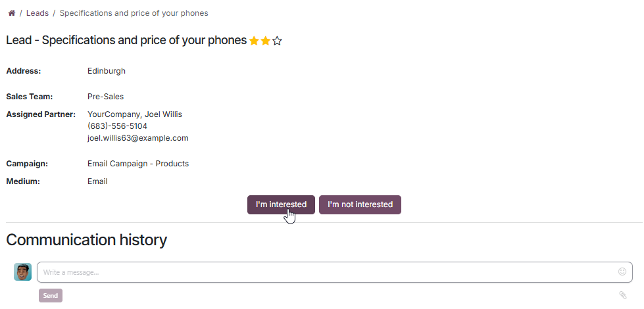
Task: Focus the "Write a message..." field
Action: 322,272
